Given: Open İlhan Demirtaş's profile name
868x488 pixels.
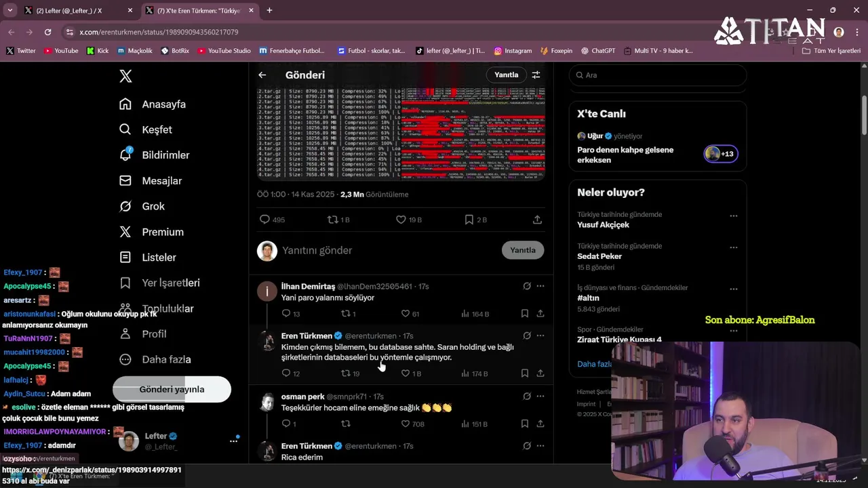Looking at the screenshot, I should tap(308, 286).
